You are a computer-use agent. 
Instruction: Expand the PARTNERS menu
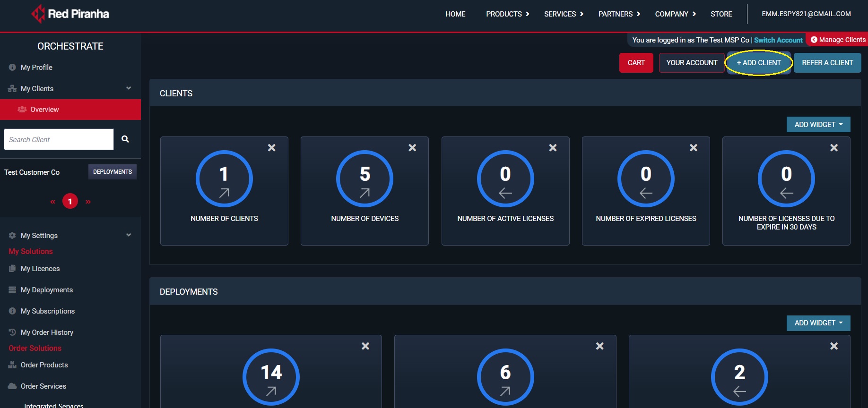point(619,14)
